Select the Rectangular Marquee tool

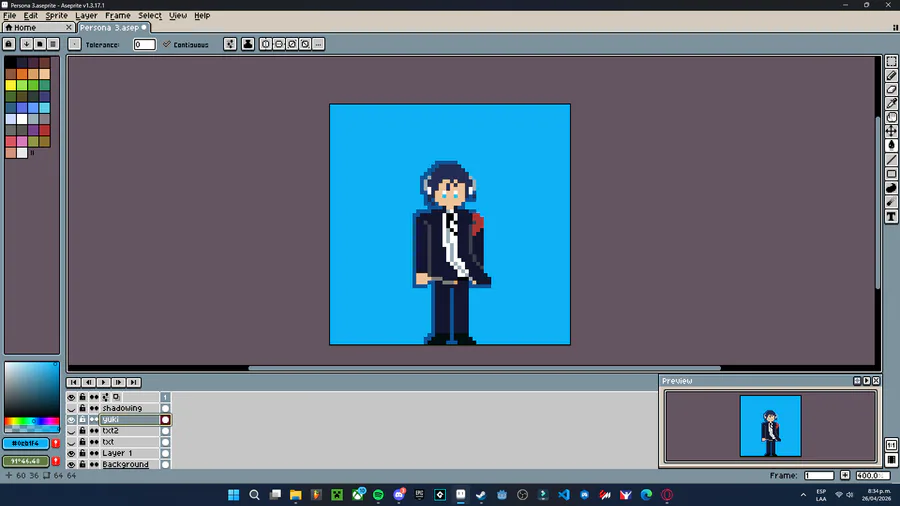coord(891,61)
